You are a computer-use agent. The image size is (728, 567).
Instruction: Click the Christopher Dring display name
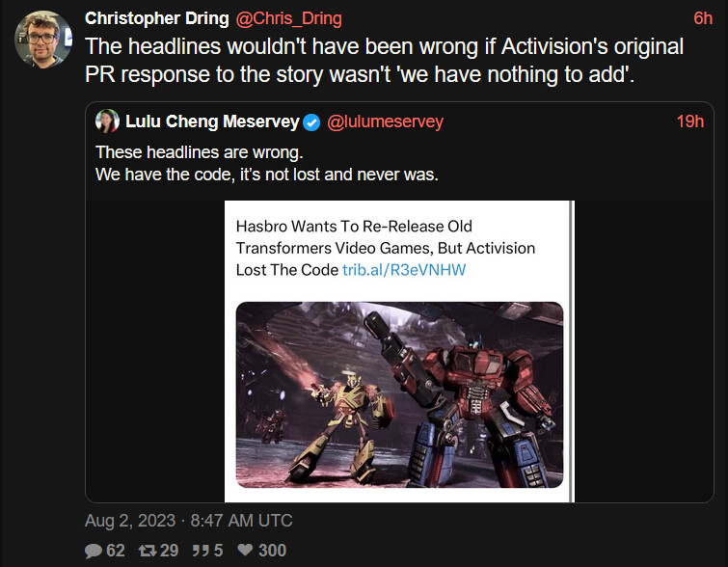point(157,18)
